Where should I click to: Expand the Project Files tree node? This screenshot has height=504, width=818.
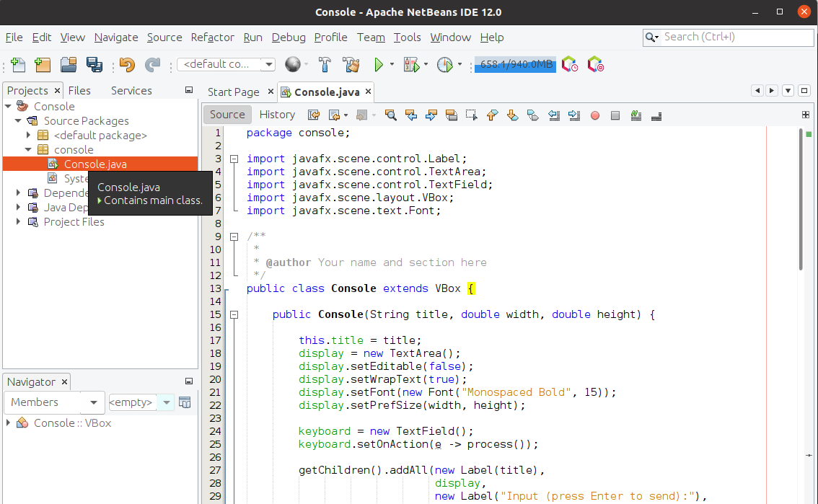[x=19, y=222]
